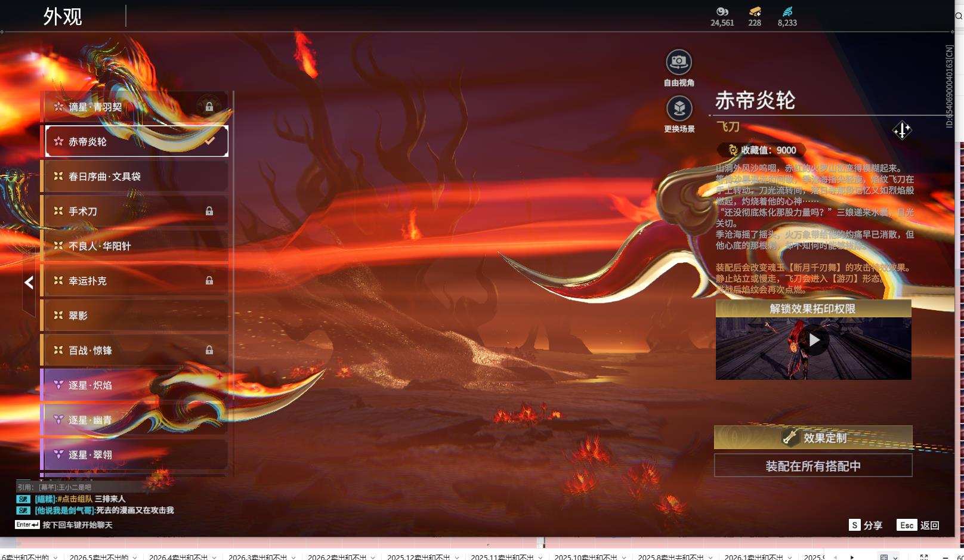Screen dimensions: 964x560
Task: Collapse the list with the left arrow
Action: [29, 283]
